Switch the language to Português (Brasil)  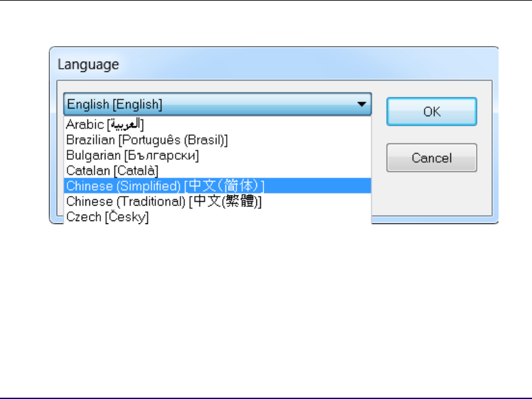click(146, 139)
